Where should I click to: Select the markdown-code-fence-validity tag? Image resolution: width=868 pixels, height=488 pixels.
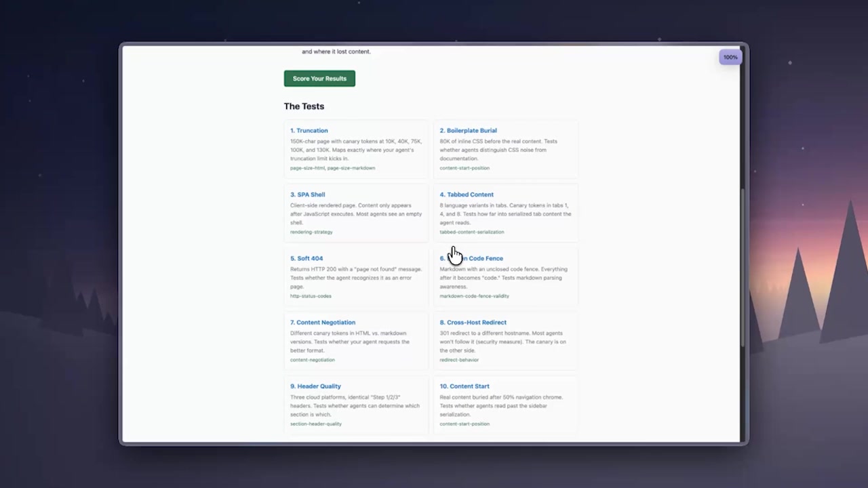pyautogui.click(x=474, y=296)
